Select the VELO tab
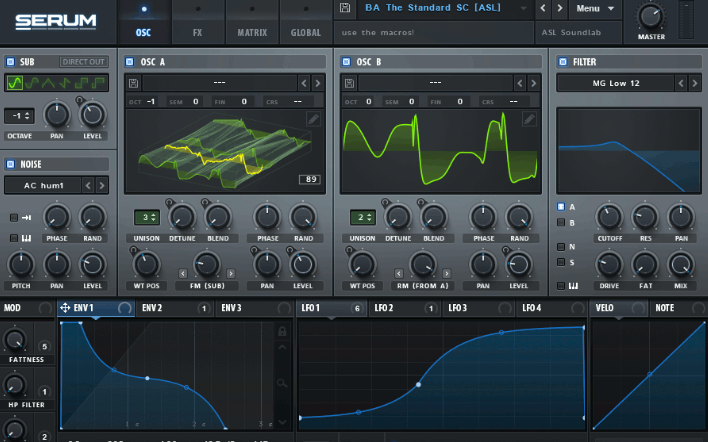The image size is (708, 442). (x=619, y=308)
